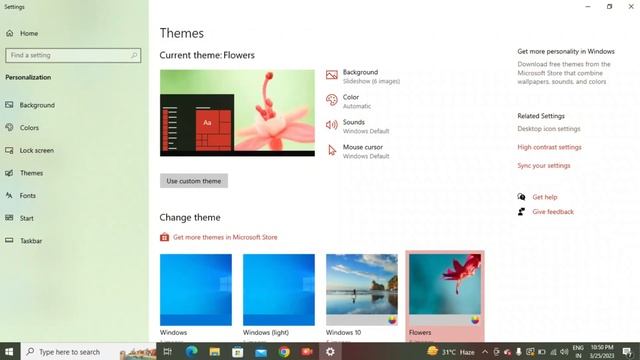640x360 pixels.
Task: Click the Microsoft Store bag icon
Action: (164, 237)
